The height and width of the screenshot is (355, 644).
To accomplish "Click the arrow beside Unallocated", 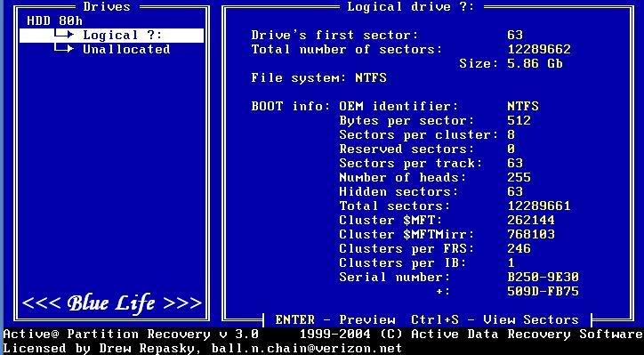I will click(x=64, y=48).
